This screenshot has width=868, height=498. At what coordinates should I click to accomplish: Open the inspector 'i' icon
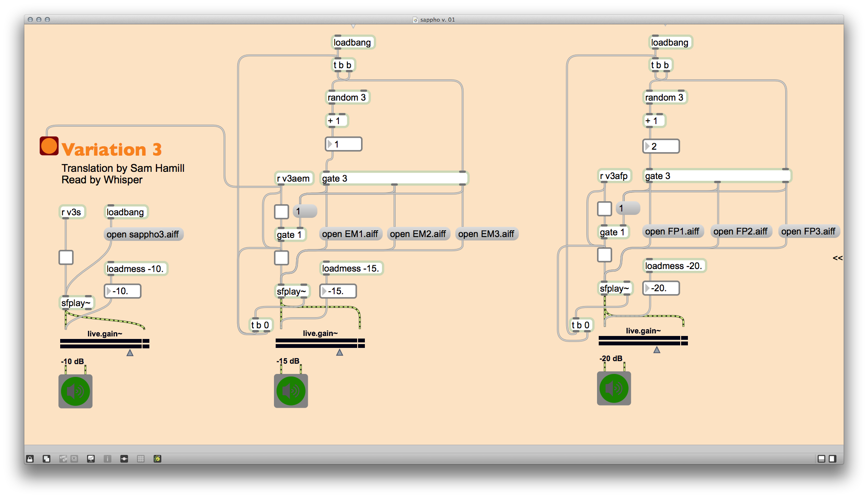[x=108, y=459]
